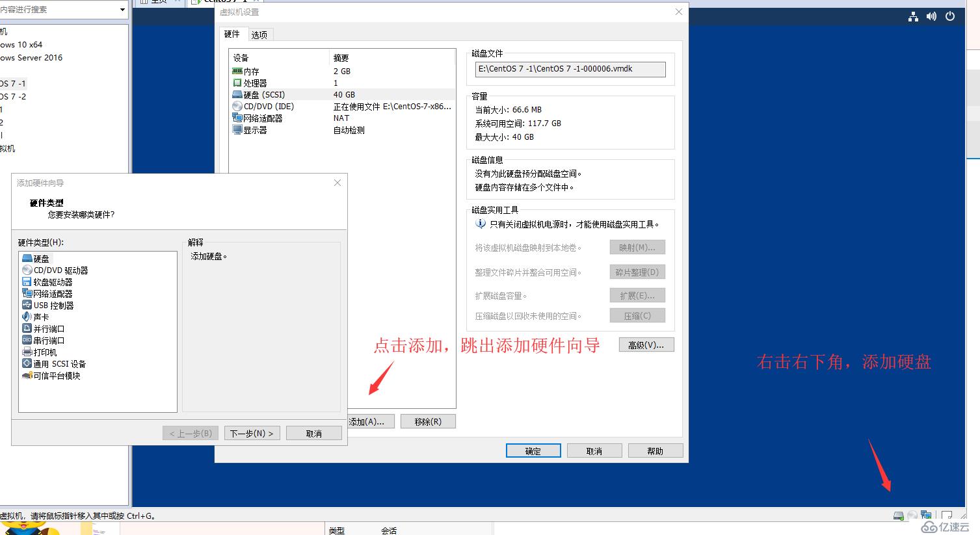
Task: Close the 虚拟机设置 dialog
Action: (679, 12)
